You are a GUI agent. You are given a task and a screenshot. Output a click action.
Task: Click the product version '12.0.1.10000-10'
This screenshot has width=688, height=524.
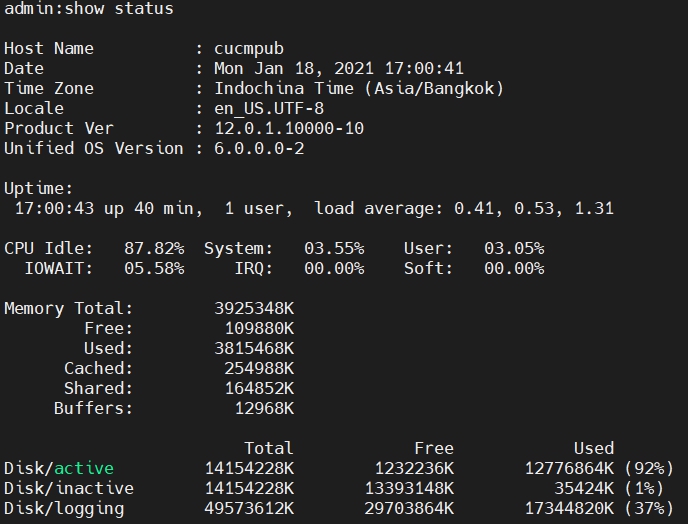click(x=289, y=129)
